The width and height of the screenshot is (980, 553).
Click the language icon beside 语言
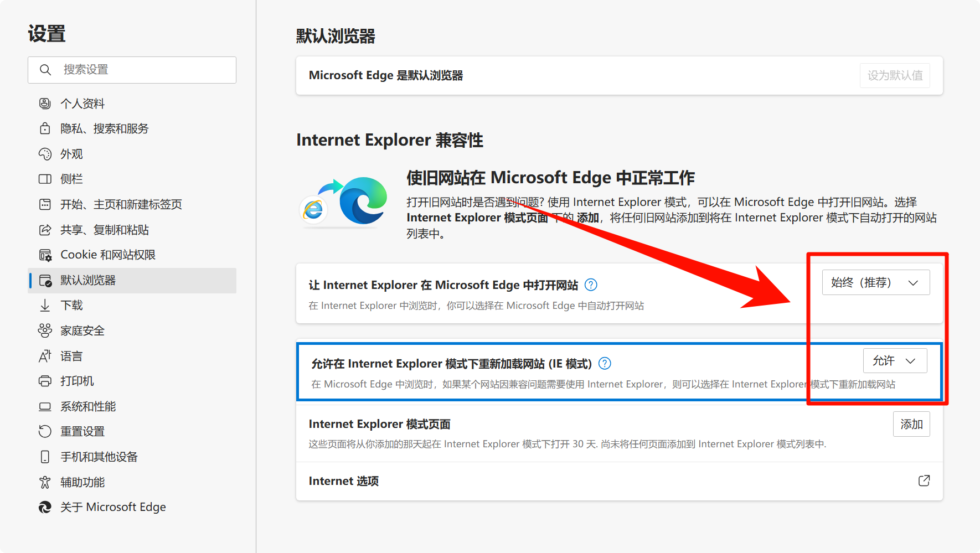click(x=45, y=356)
